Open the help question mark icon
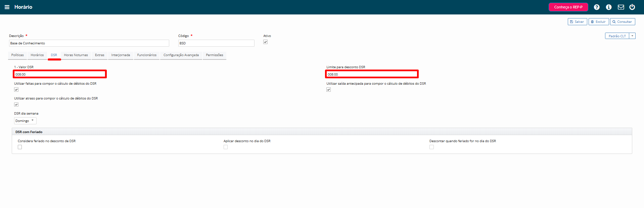This screenshot has height=208, width=644. click(x=597, y=7)
